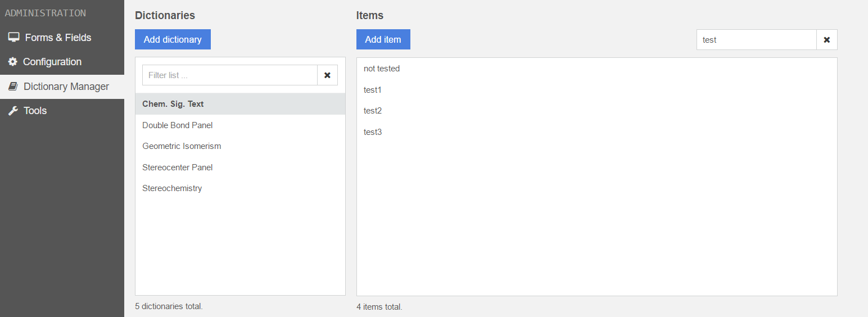The width and height of the screenshot is (868, 317).
Task: Click the monitor icon beside Forms & Fields
Action: tap(13, 38)
